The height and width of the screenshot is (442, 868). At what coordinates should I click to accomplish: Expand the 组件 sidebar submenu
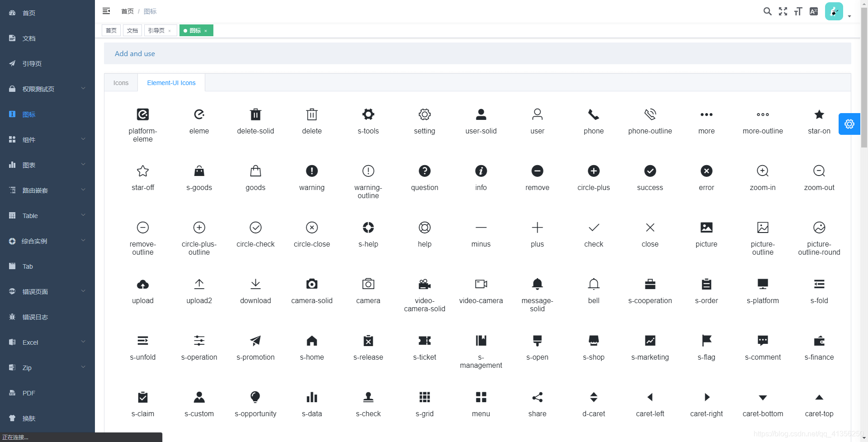[x=47, y=139]
